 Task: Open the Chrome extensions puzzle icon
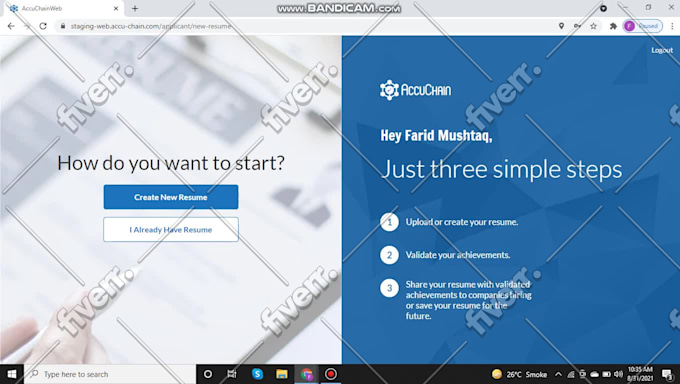(x=613, y=26)
